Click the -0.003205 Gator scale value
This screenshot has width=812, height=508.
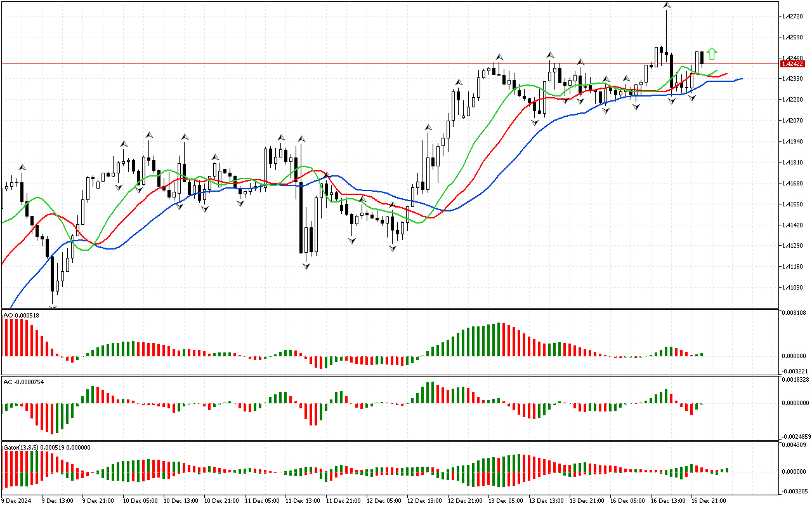click(794, 491)
